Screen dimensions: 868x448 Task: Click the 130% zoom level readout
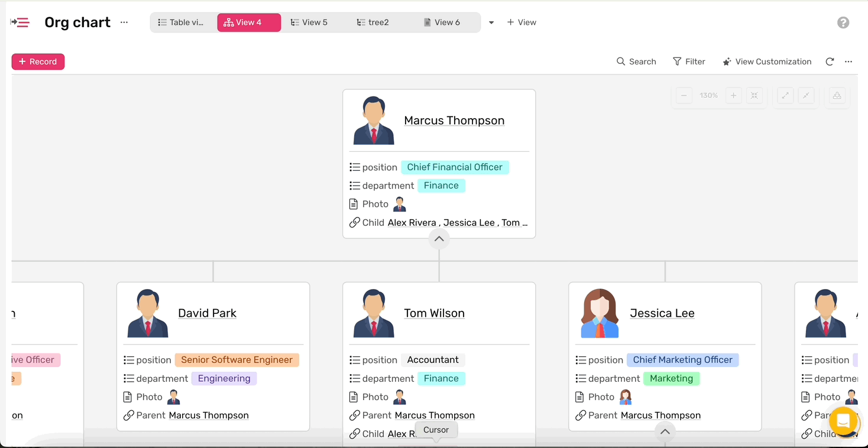tap(708, 96)
